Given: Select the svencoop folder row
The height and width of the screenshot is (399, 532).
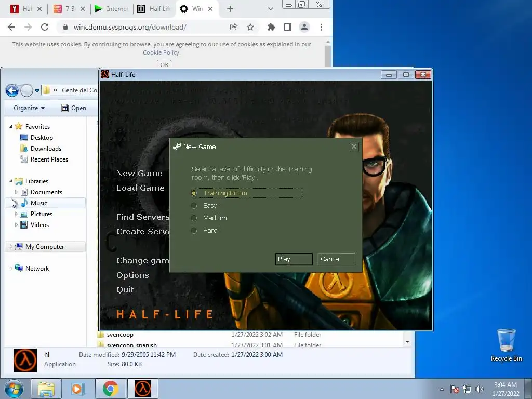Looking at the screenshot, I should tap(249, 335).
